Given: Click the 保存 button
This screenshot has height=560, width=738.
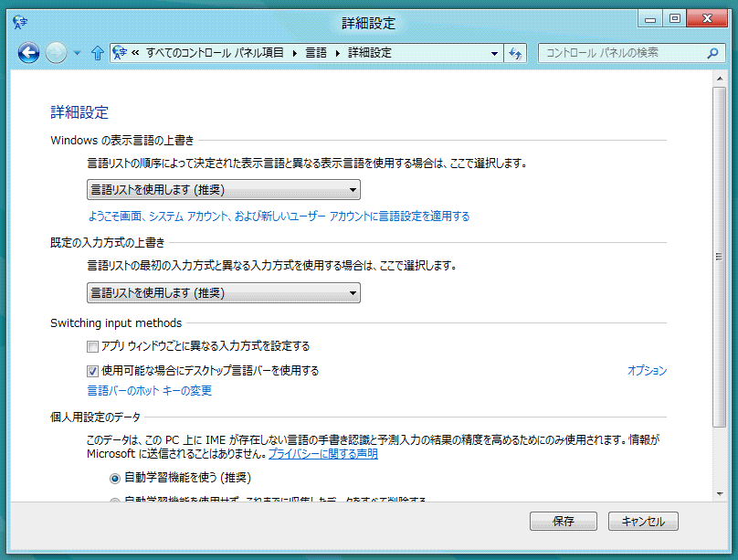Looking at the screenshot, I should (x=564, y=522).
